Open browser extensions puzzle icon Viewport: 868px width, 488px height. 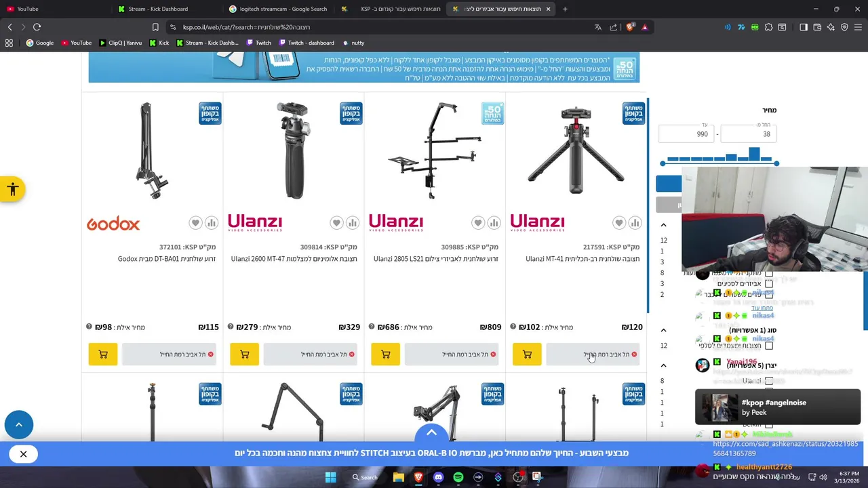(768, 27)
